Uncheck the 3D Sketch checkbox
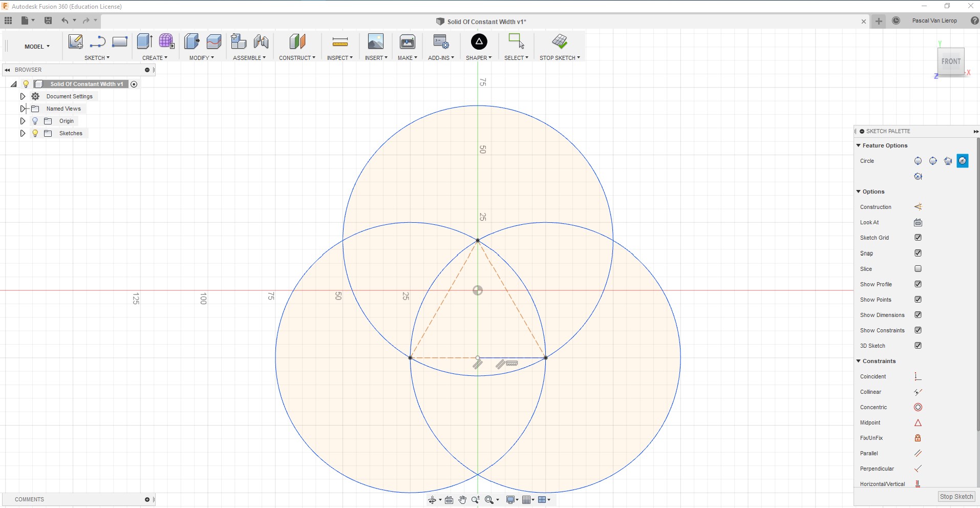Image resolution: width=980 pixels, height=508 pixels. pyautogui.click(x=918, y=345)
